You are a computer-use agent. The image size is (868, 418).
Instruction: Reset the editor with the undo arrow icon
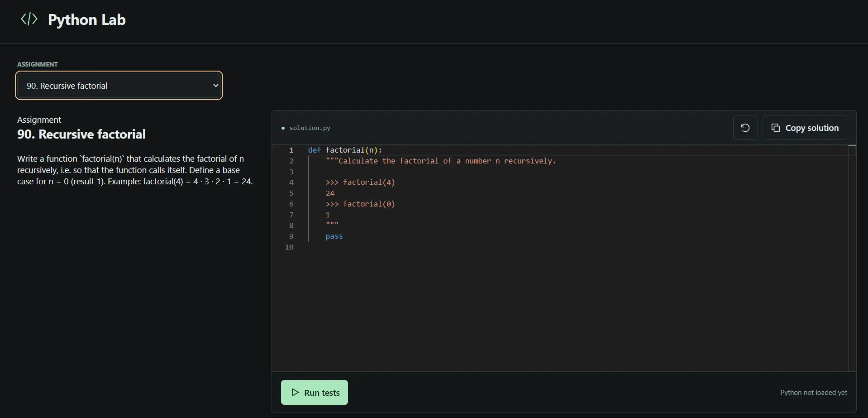click(745, 128)
